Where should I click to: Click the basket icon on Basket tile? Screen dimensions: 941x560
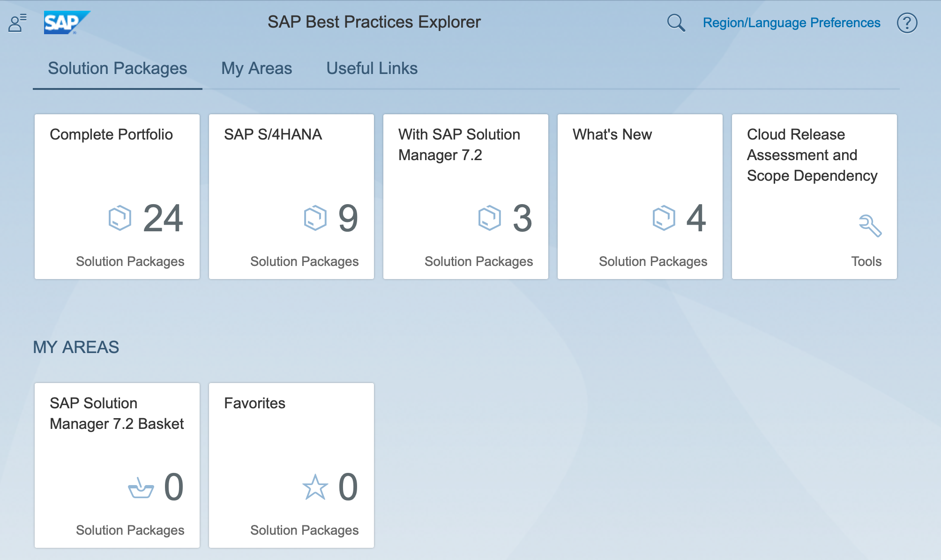[141, 488]
